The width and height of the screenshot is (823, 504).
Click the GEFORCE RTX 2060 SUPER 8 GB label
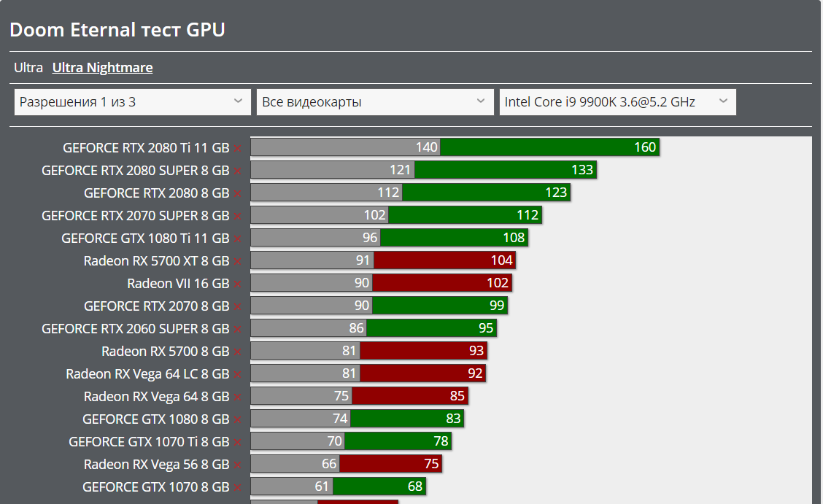coord(136,329)
